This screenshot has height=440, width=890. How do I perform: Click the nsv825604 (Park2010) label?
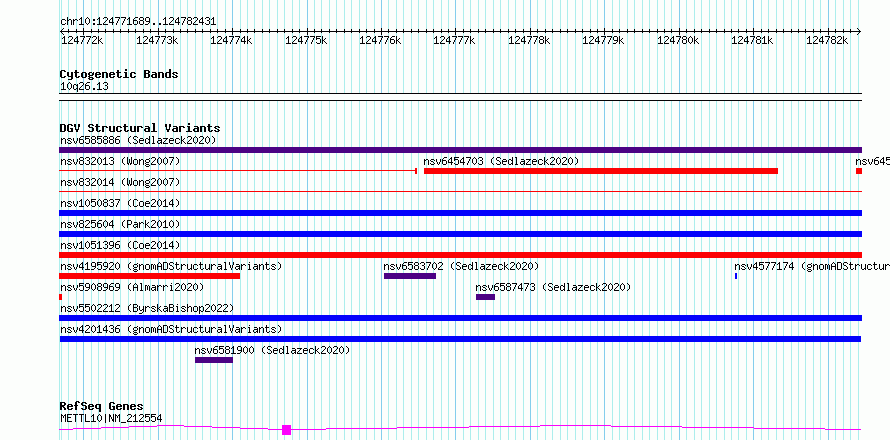click(120, 224)
